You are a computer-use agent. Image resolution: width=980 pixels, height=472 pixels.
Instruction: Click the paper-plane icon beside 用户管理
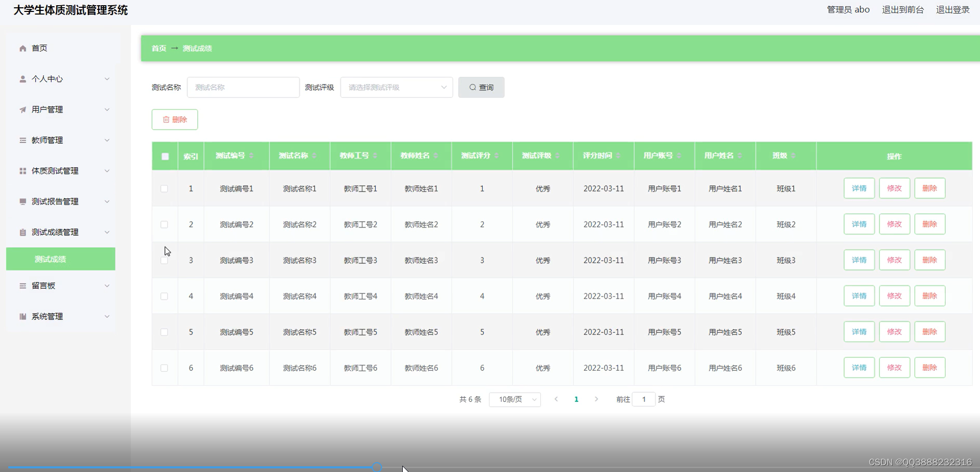(23, 110)
